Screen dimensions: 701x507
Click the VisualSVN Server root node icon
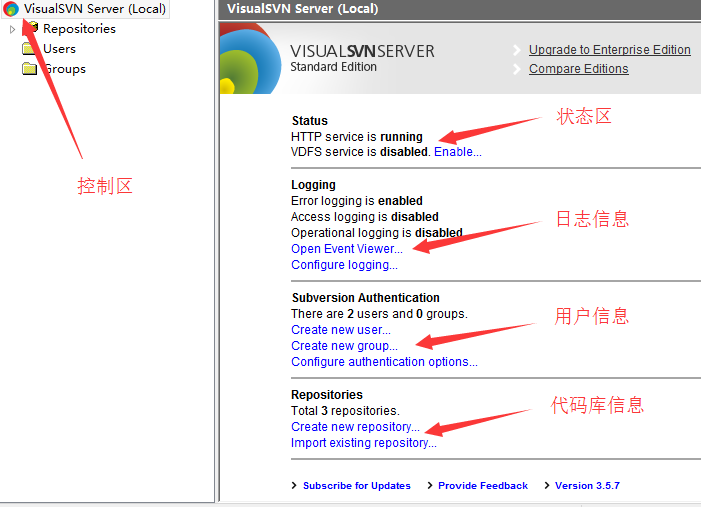pyautogui.click(x=11, y=8)
